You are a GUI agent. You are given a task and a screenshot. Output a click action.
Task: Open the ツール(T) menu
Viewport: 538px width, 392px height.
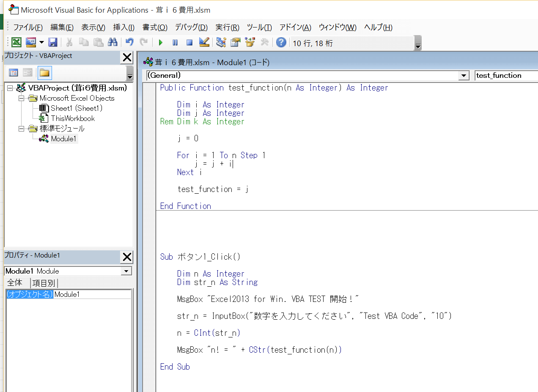[259, 27]
